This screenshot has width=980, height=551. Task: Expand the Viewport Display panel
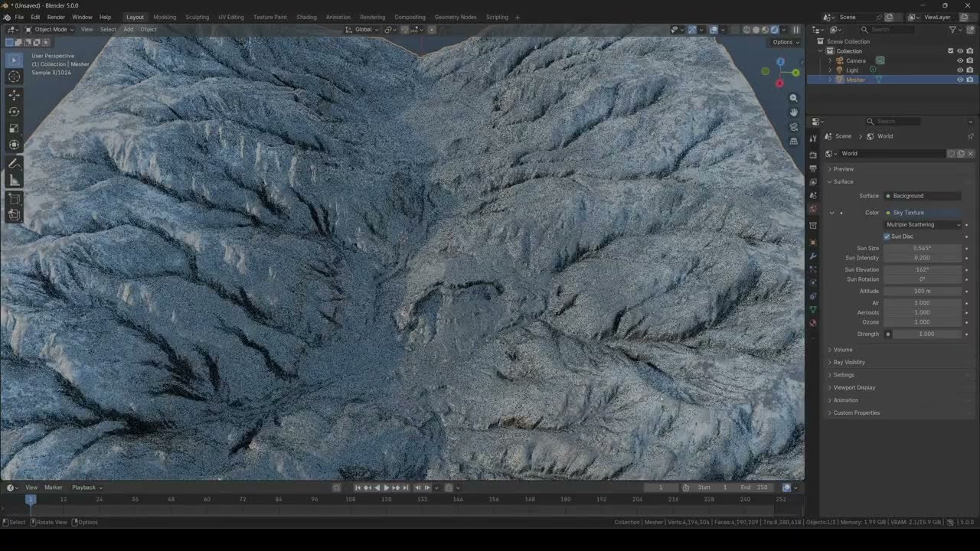(x=854, y=387)
